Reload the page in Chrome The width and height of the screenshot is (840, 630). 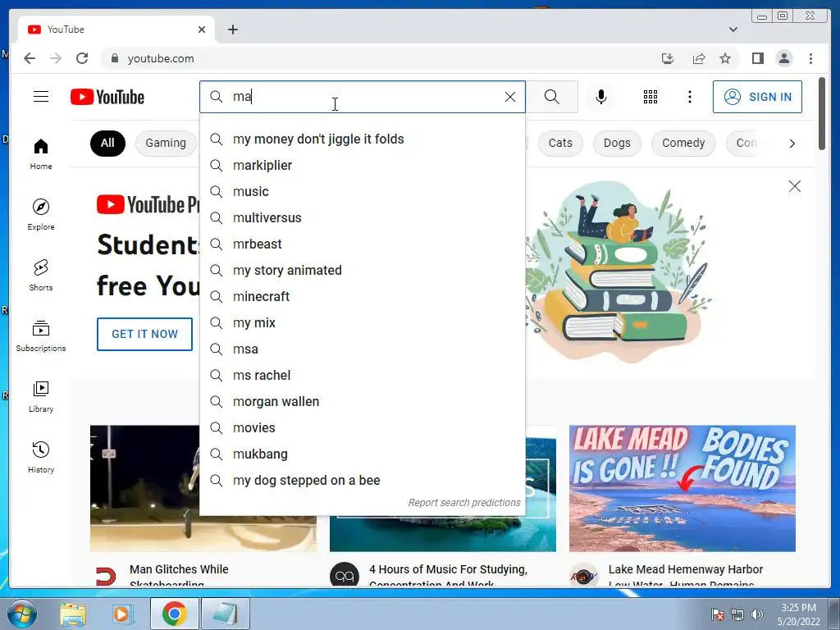tap(82, 58)
